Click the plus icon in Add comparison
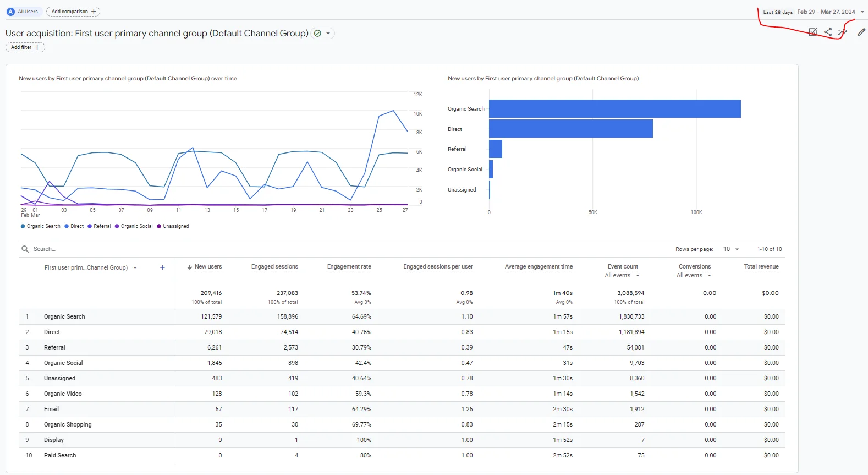 click(x=94, y=12)
